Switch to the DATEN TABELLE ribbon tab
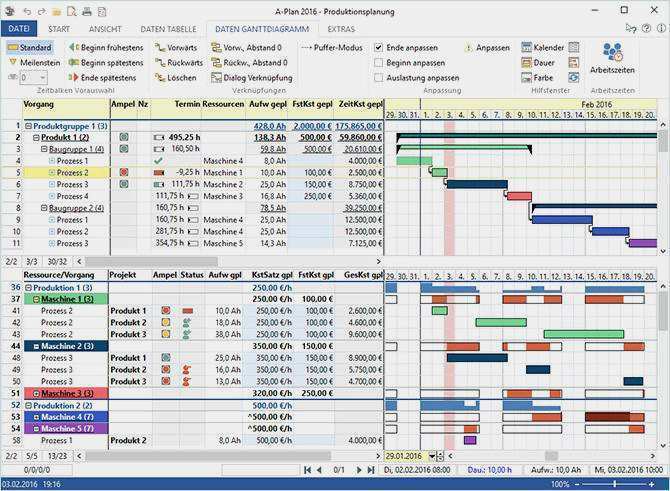Image resolution: width=670 pixels, height=491 pixels. coord(168,29)
